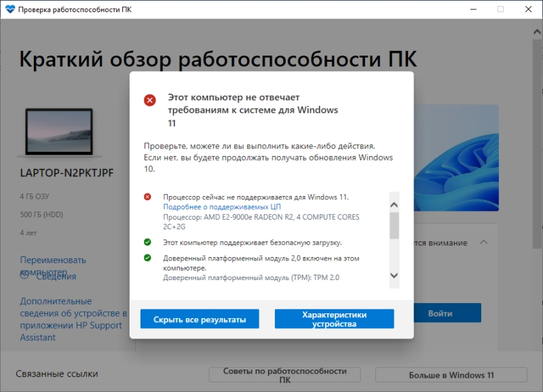Click the Характеристики устройства button
The height and width of the screenshot is (392, 543).
pyautogui.click(x=334, y=319)
